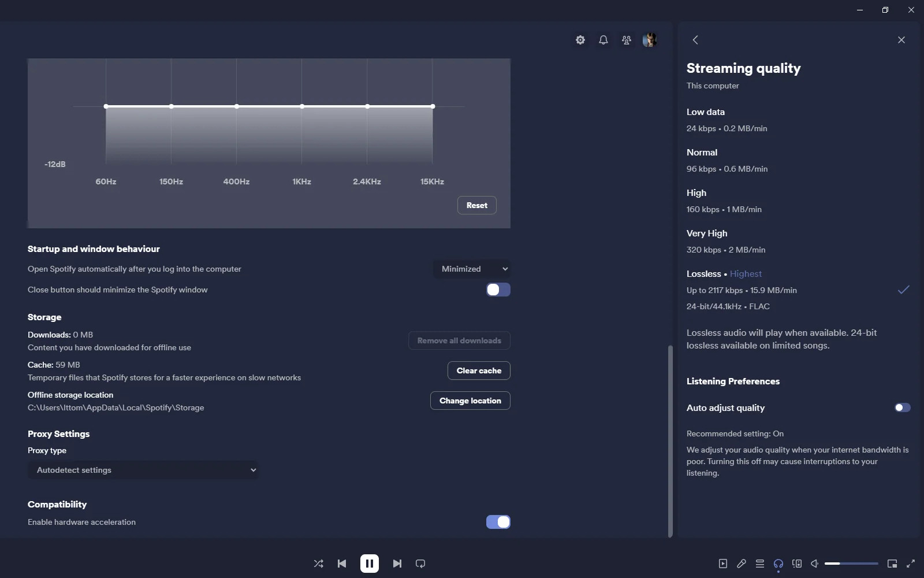The height and width of the screenshot is (578, 924).
Task: Click the 2.4KHz equalizer point
Action: pos(367,106)
